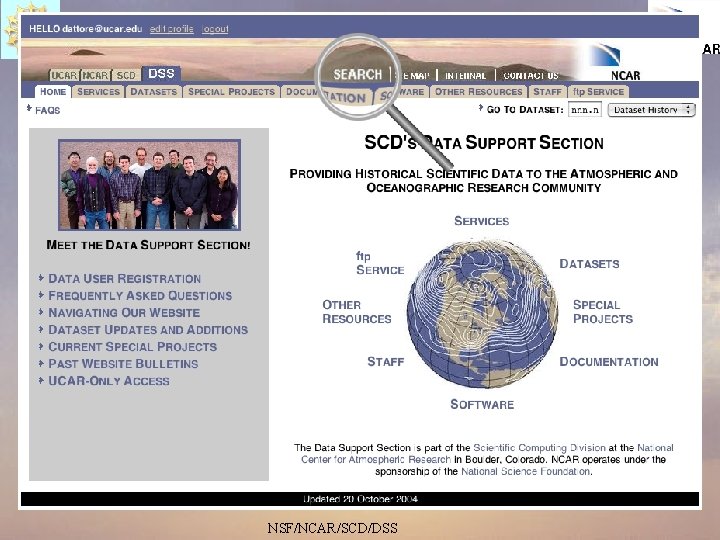
Task: Click the bullet icon next to Data User Registration
Action: click(x=41, y=278)
